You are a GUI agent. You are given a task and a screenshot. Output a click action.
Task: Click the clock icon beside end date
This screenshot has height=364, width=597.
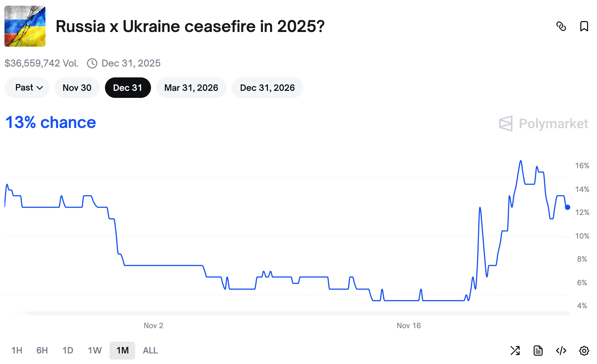(92, 63)
